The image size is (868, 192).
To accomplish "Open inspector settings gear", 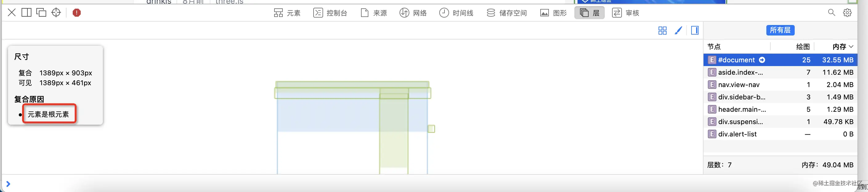I will click(x=847, y=13).
